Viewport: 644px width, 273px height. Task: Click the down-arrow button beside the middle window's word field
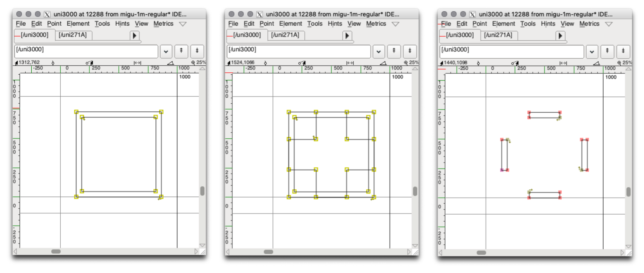[410, 51]
